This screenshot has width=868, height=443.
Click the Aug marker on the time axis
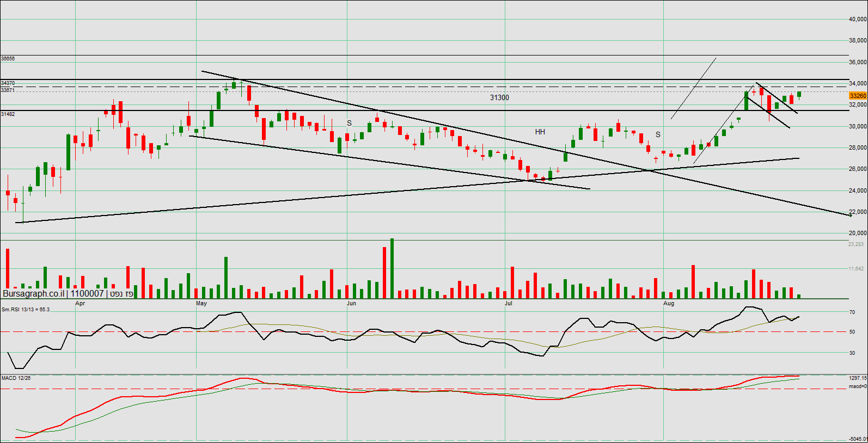[x=669, y=303]
